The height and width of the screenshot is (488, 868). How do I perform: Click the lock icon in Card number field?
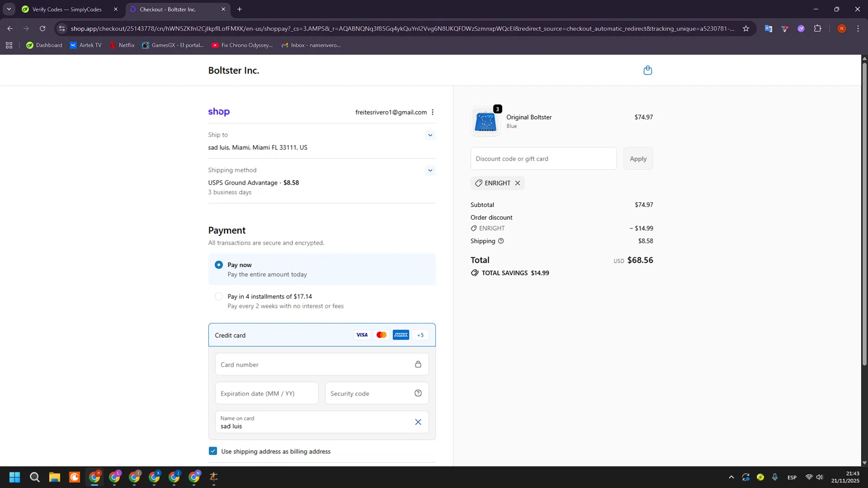418,364
